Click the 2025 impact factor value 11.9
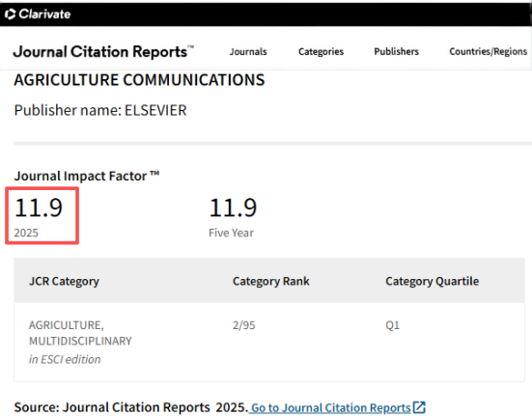The height and width of the screenshot is (416, 532). click(x=39, y=208)
